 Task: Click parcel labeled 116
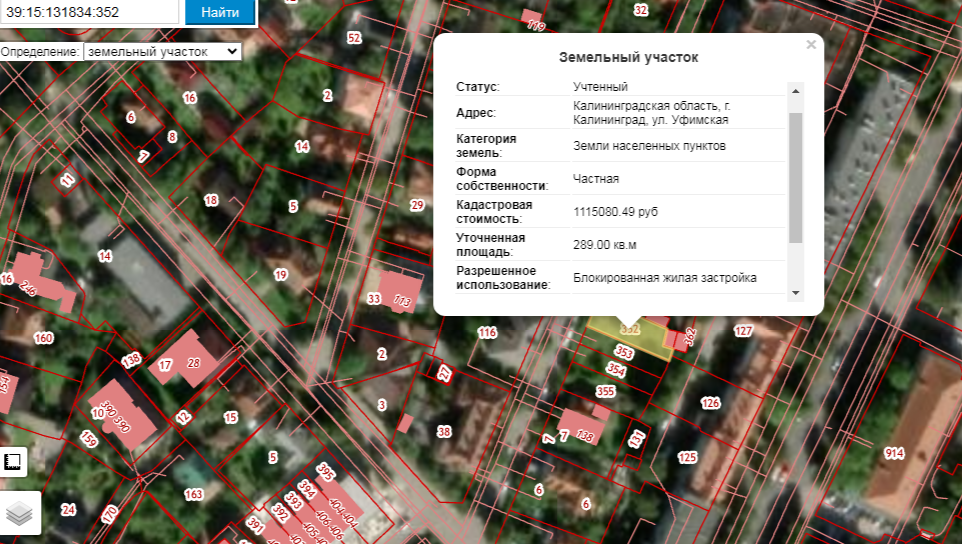(487, 332)
